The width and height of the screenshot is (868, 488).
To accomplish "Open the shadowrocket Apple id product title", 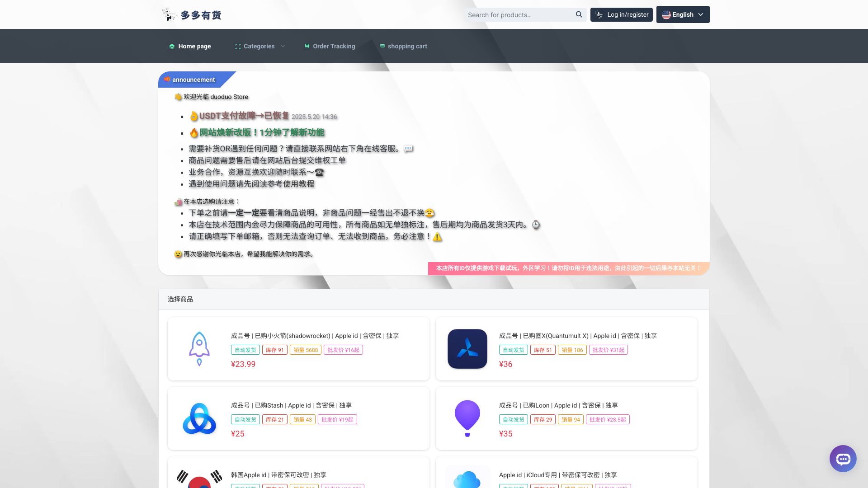I will point(315,336).
